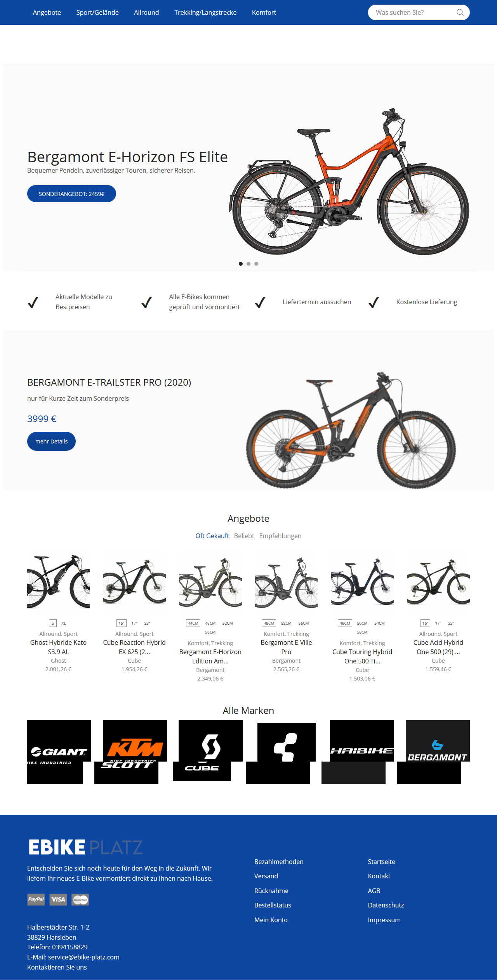Open Trekking/Langstrecke menu item
This screenshot has height=980, width=497.
tap(205, 12)
